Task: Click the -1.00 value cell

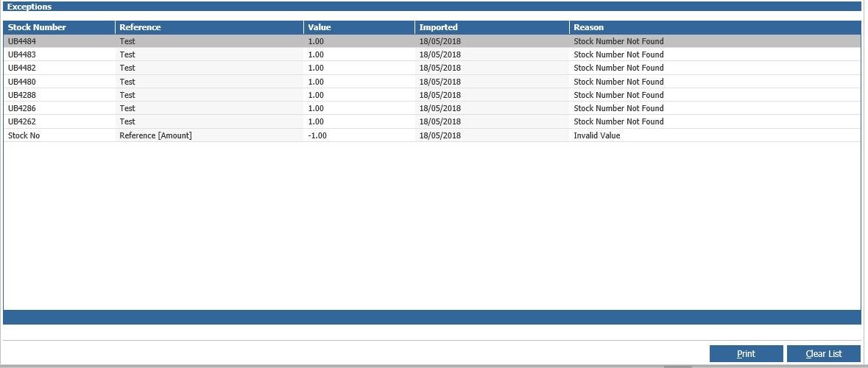Action: [x=317, y=135]
